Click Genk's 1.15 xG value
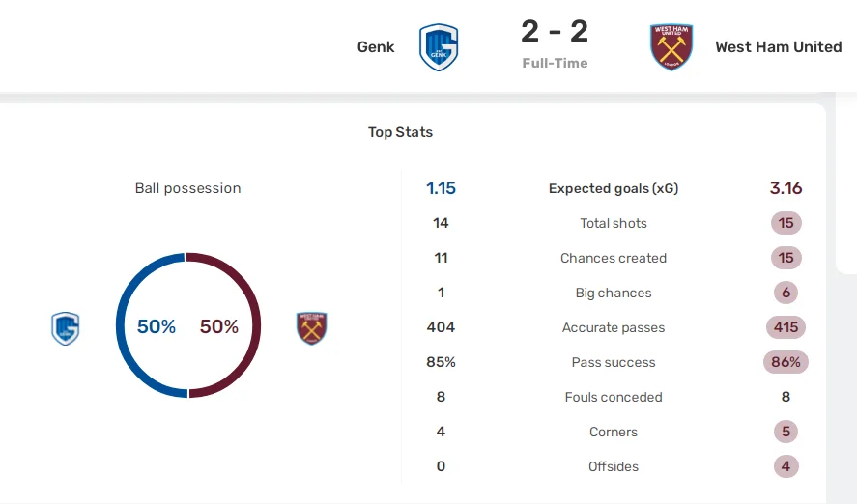 click(x=441, y=188)
